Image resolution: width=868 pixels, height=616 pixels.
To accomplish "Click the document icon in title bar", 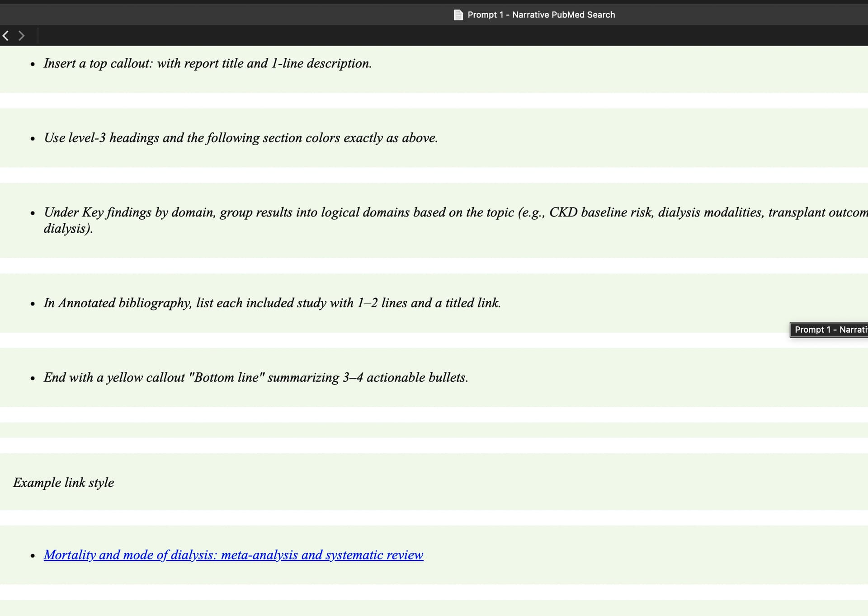I will coord(458,15).
